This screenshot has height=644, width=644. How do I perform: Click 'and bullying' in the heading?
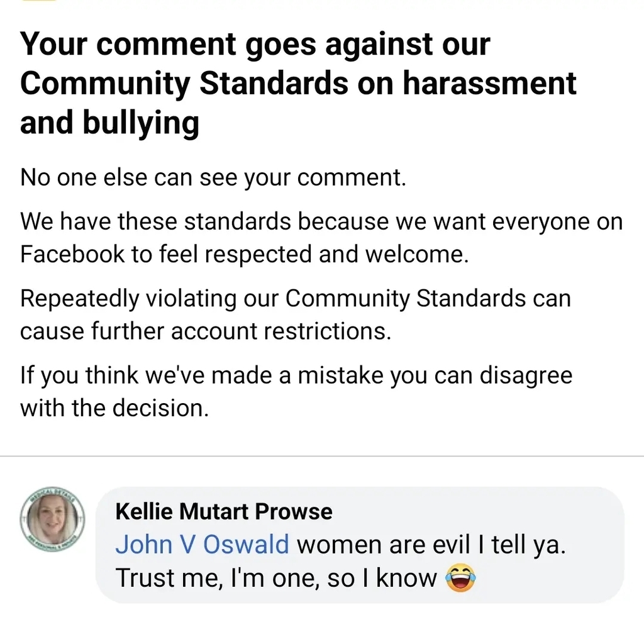(109, 123)
